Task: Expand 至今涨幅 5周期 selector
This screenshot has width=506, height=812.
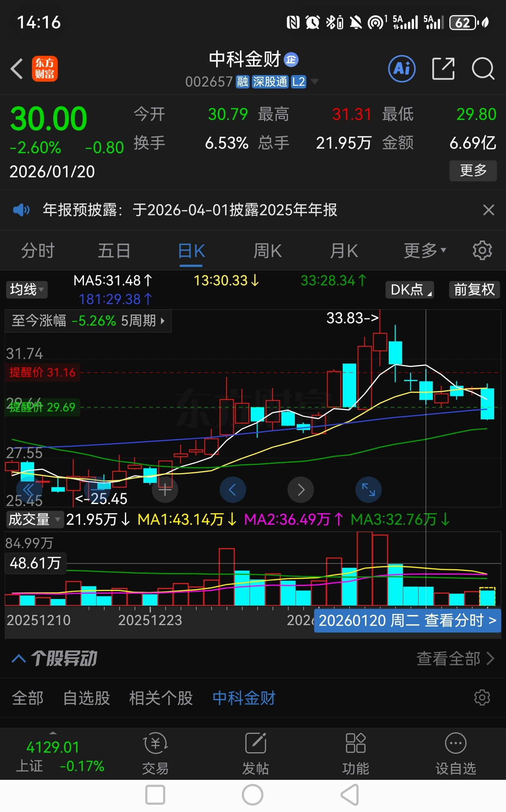Action: (88, 321)
